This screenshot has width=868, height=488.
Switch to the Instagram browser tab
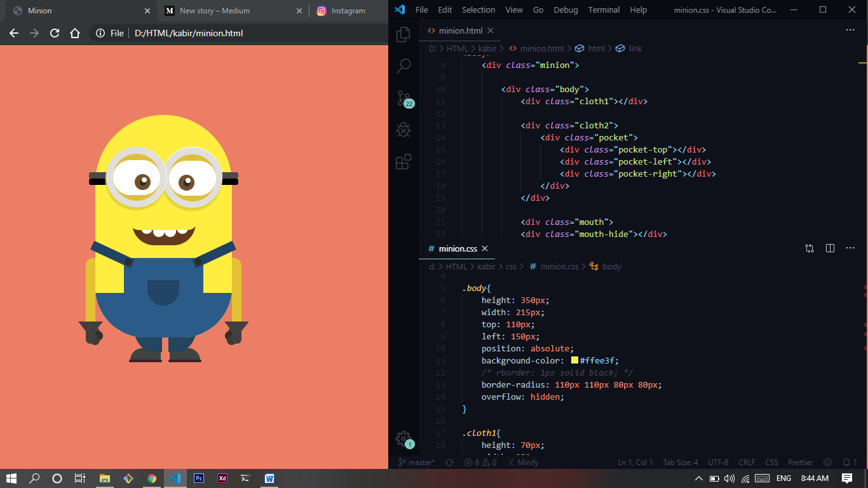click(x=349, y=11)
